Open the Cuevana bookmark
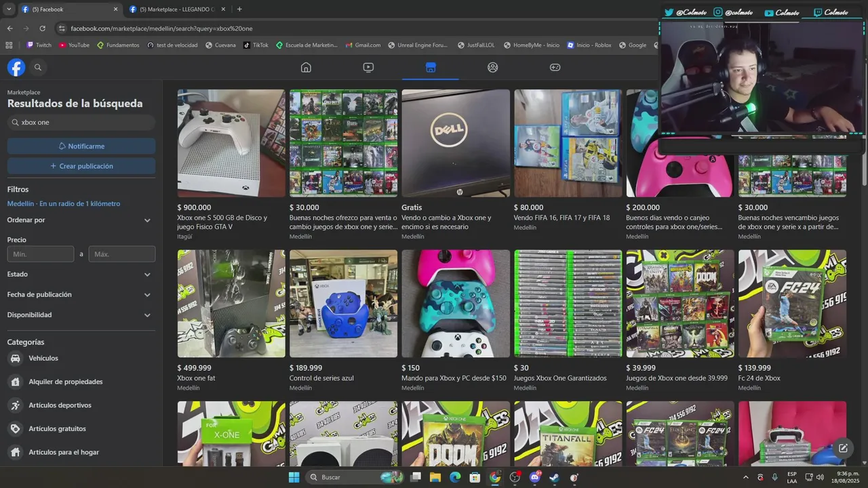Screen dimensions: 868x488 (220, 45)
